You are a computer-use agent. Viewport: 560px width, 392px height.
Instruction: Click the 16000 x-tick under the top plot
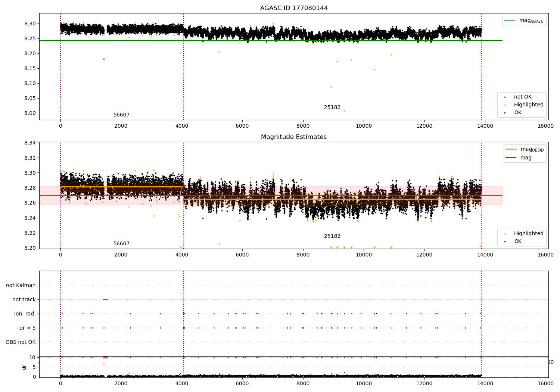[545, 126]
